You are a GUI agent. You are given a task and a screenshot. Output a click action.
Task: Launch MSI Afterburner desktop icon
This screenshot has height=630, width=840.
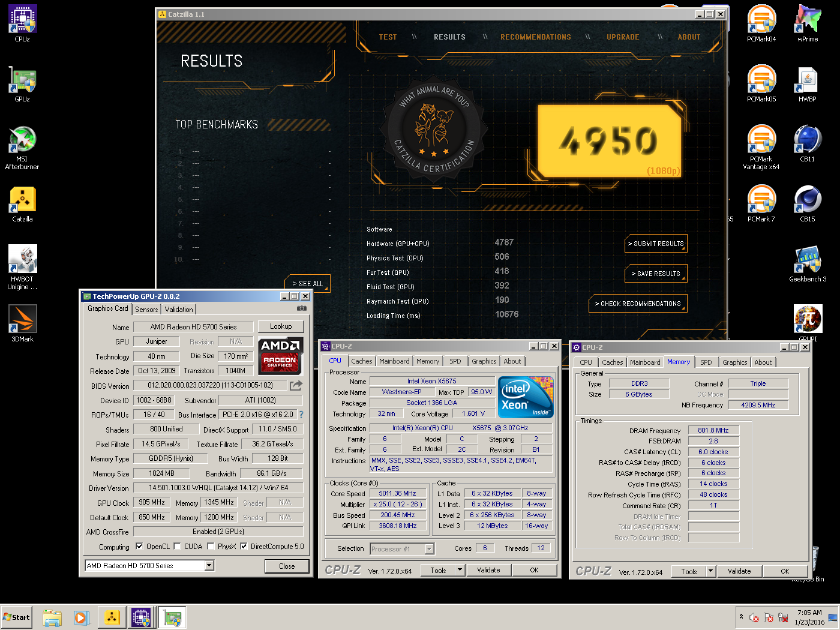(x=22, y=148)
